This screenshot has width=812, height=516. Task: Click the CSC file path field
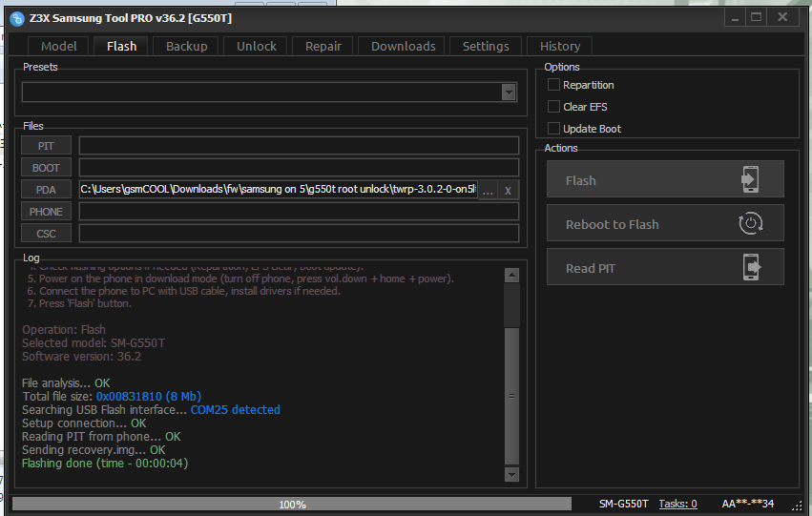pyautogui.click(x=299, y=234)
